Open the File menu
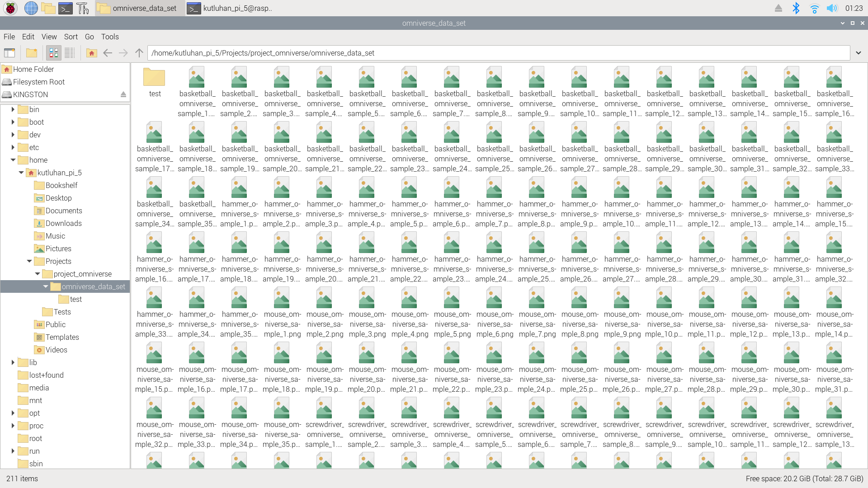 pyautogui.click(x=9, y=37)
